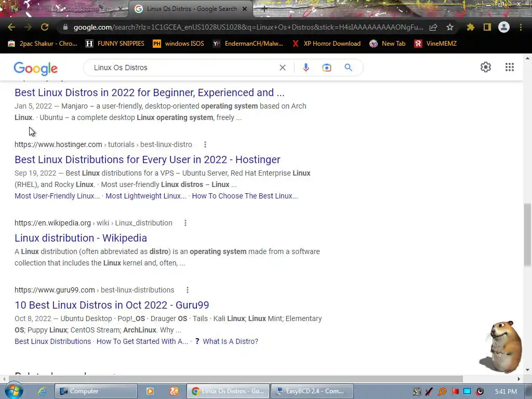Open the Chrome profile avatar
532x399 pixels.
[x=504, y=27]
